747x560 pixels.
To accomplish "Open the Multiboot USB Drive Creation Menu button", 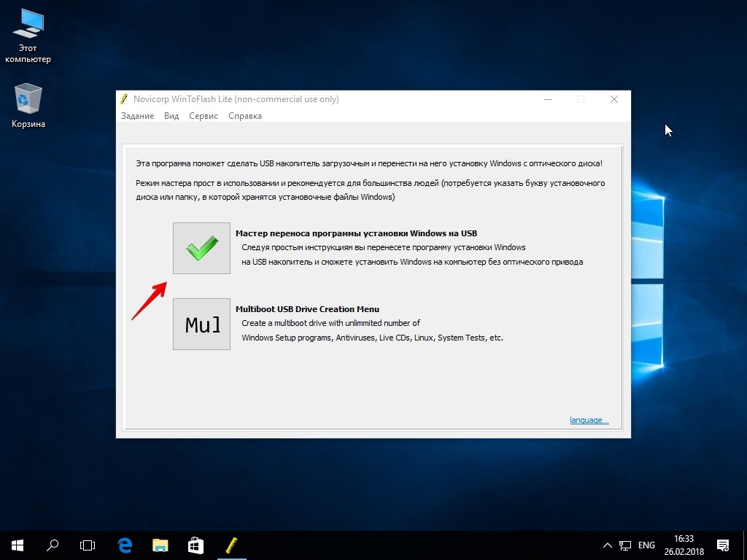I will [x=201, y=324].
